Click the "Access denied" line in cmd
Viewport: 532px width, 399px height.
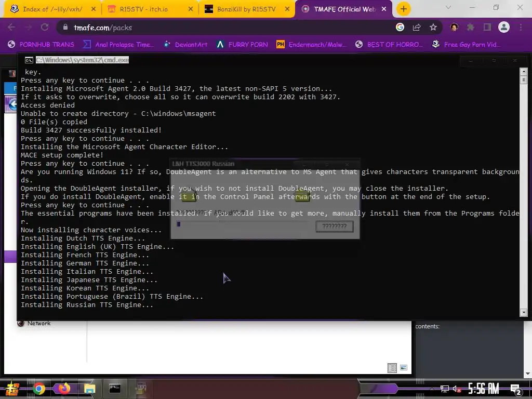coord(47,105)
